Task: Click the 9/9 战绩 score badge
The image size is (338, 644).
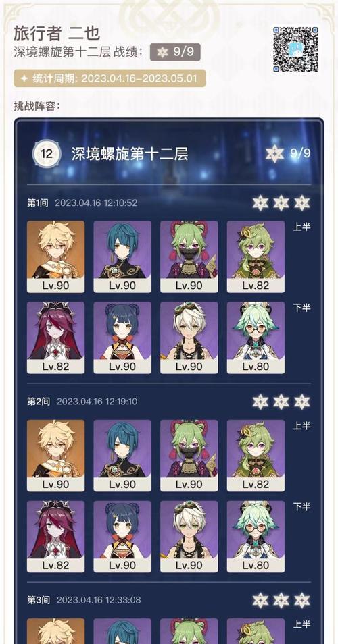Action: [175, 52]
